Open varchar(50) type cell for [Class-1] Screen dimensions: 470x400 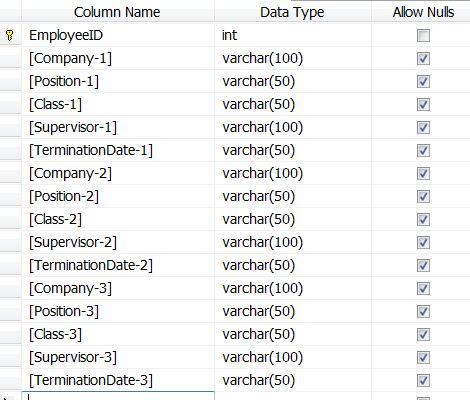[x=293, y=104]
